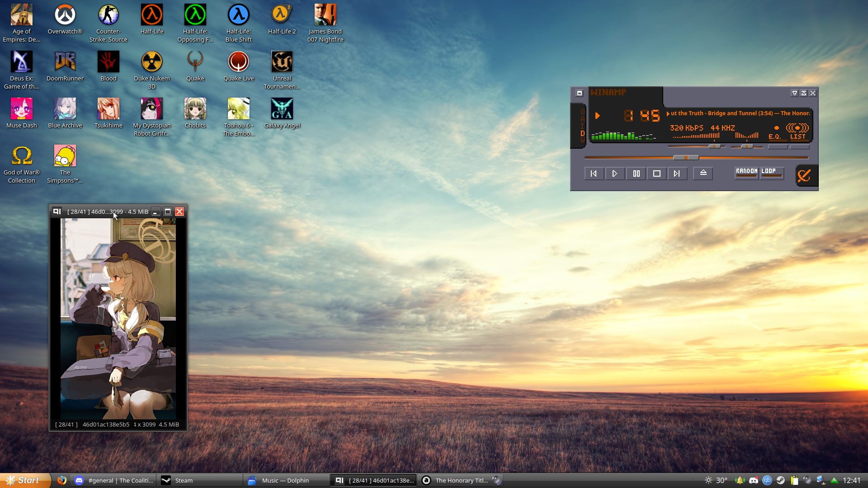Select the Duke Nukem 3D icon
The image size is (868, 488).
tap(152, 70)
